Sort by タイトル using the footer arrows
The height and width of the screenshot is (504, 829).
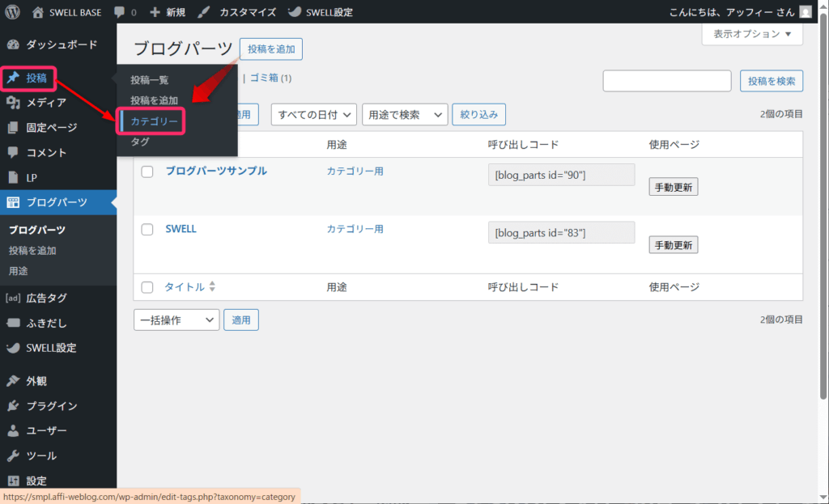click(212, 286)
